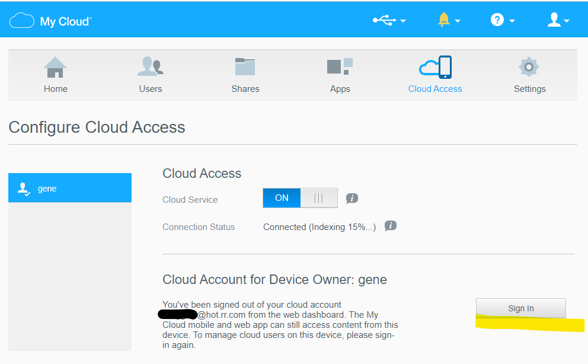
Task: Open the user account dropdown
Action: 558,21
